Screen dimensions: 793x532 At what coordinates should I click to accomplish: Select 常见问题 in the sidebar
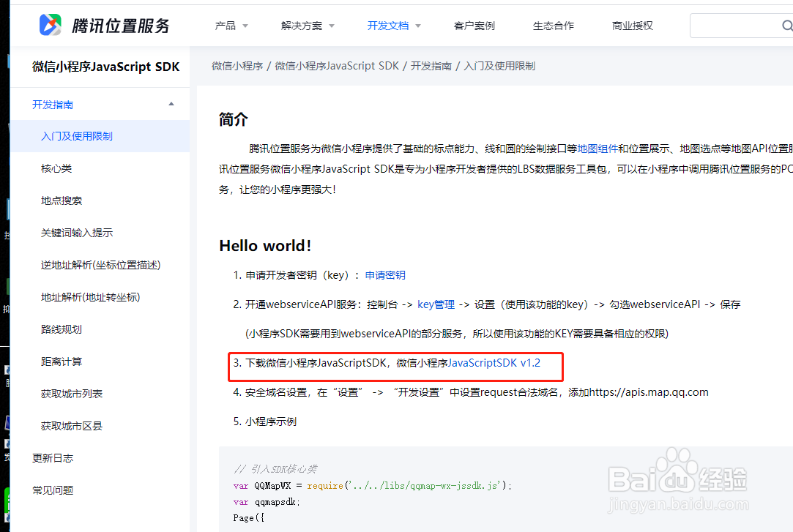coord(51,490)
